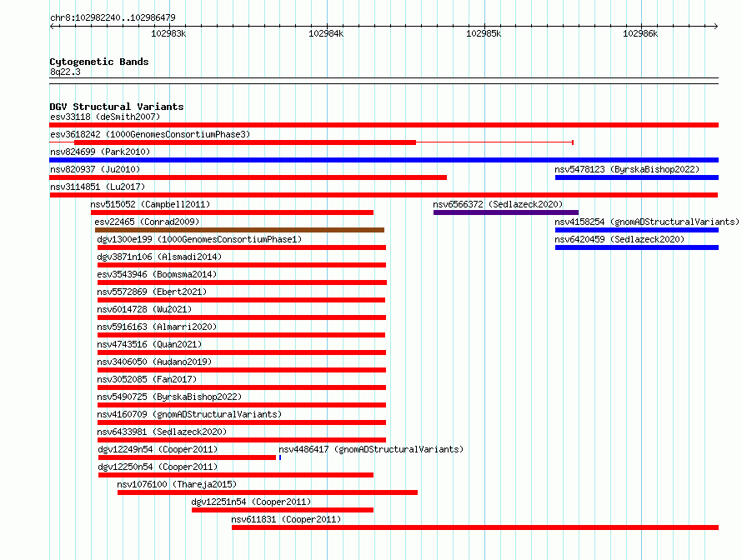Select nsv4160709 (gnomADStructuralVariants) label

coord(189,414)
